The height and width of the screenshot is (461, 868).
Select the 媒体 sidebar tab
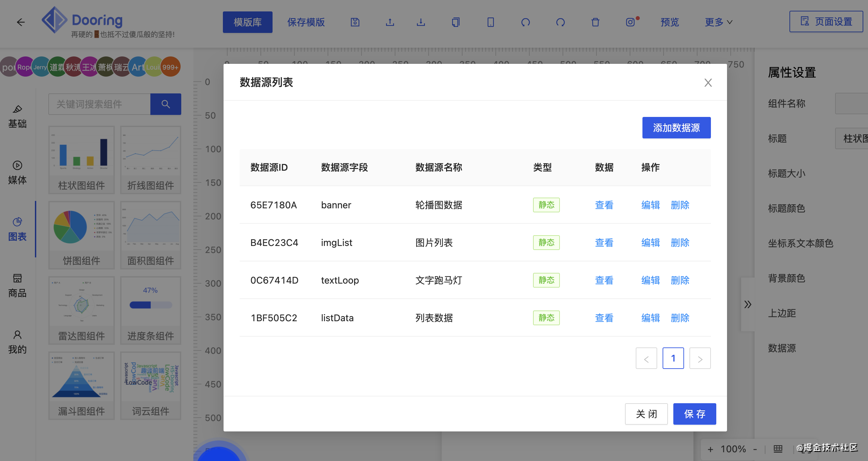tap(17, 173)
